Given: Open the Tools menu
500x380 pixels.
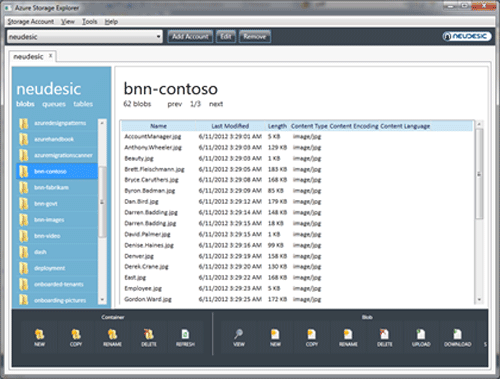Looking at the screenshot, I should pyautogui.click(x=90, y=22).
